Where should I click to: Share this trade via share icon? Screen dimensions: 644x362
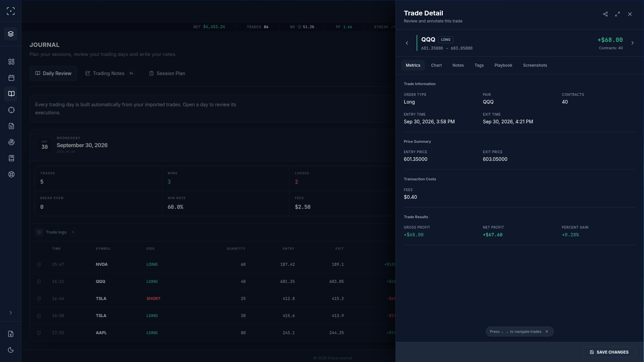coord(605,14)
